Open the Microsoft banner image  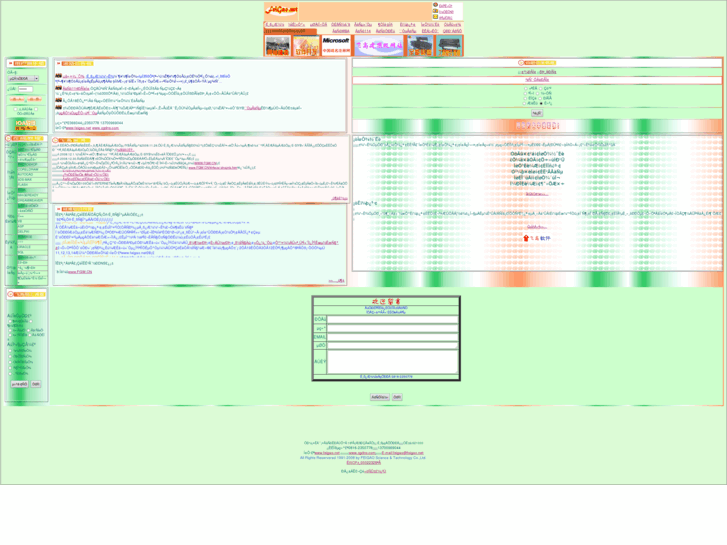(x=336, y=46)
